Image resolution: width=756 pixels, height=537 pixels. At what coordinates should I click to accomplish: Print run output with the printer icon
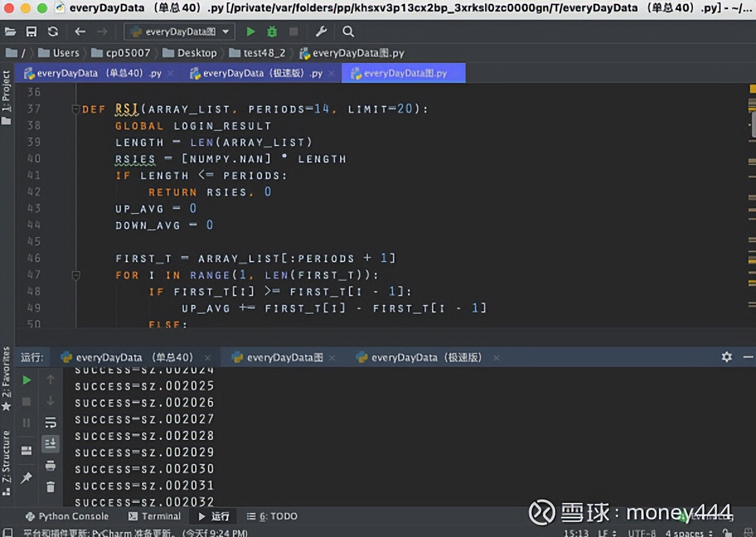click(50, 466)
